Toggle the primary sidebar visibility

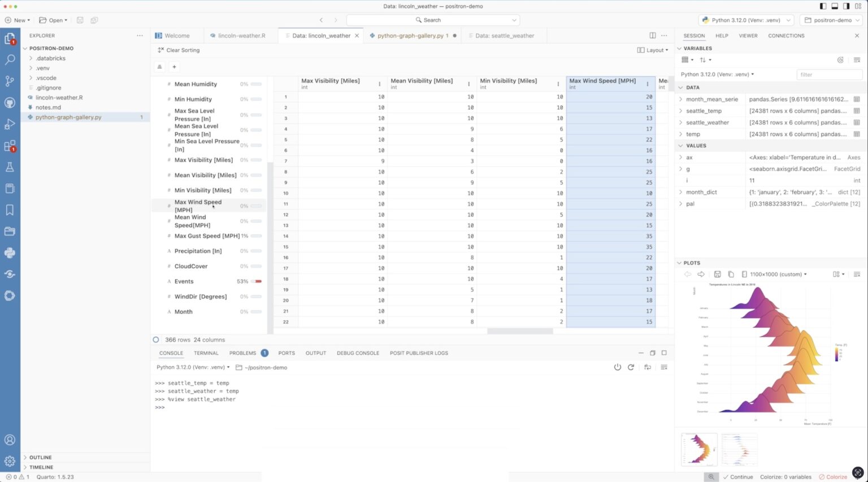point(823,6)
